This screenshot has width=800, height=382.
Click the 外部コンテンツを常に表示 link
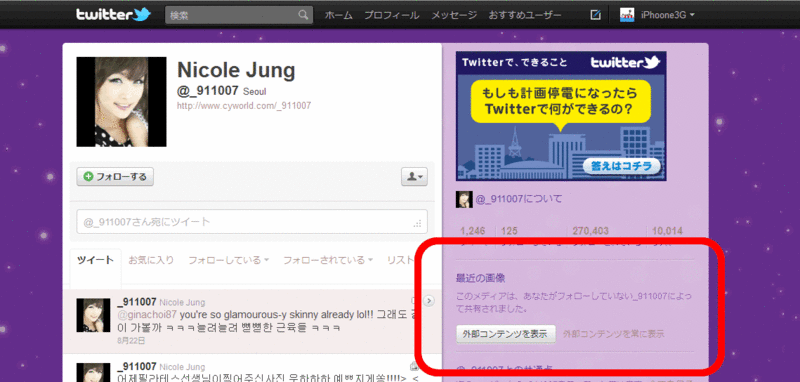tap(614, 334)
